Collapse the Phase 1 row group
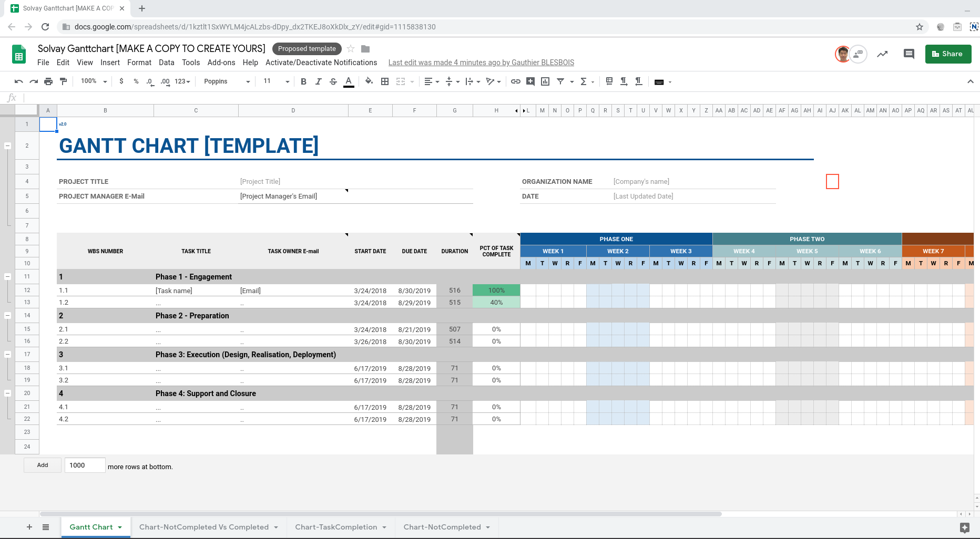 (x=7, y=276)
